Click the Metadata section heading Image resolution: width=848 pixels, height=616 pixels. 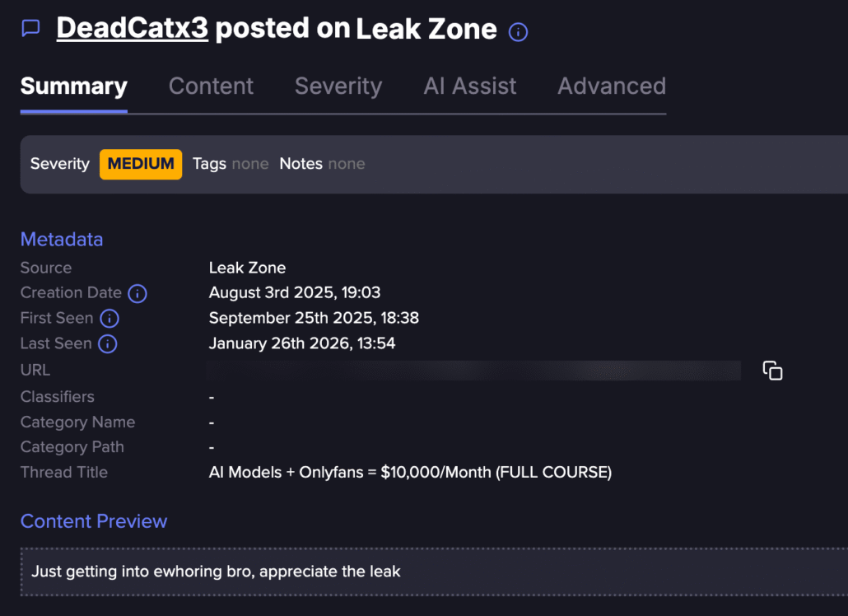pyautogui.click(x=62, y=240)
